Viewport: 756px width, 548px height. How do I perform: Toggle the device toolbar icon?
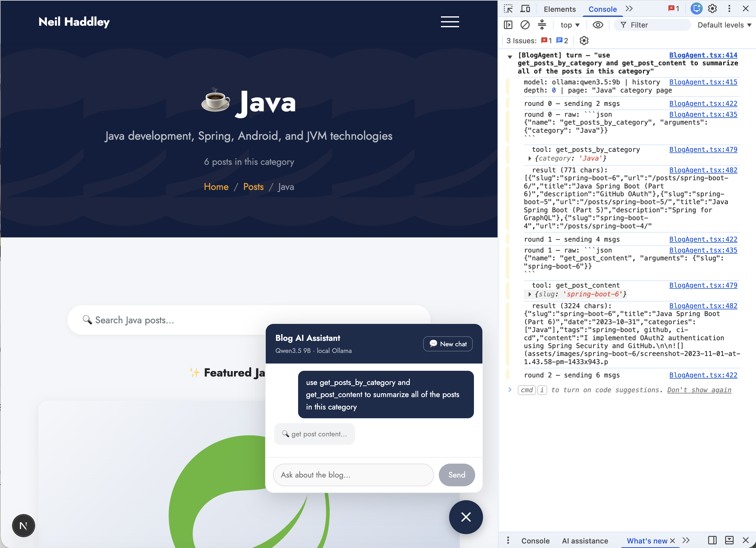pos(525,9)
